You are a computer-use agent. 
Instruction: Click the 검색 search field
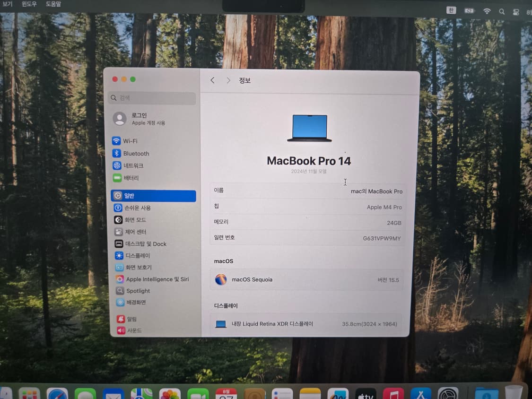pyautogui.click(x=152, y=98)
